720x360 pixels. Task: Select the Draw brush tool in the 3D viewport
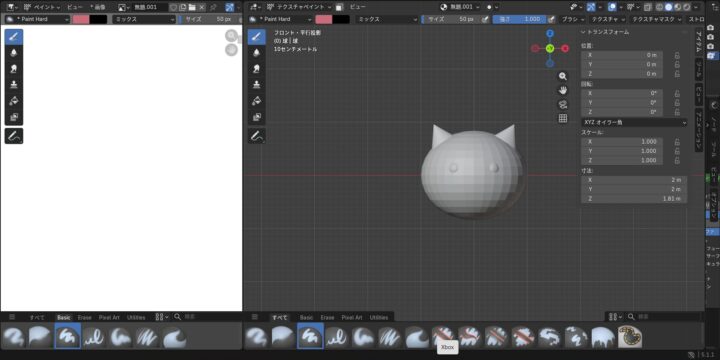pyautogui.click(x=257, y=37)
